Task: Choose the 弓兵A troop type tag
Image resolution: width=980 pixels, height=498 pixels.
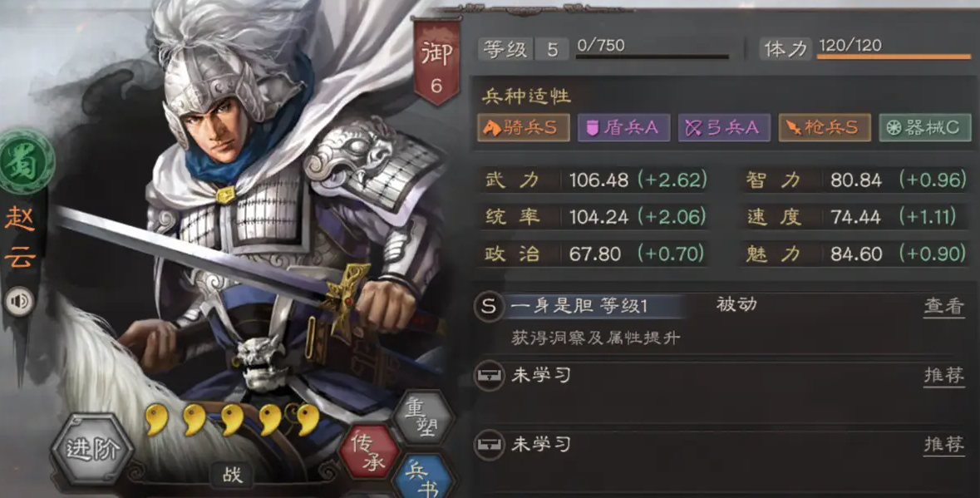Action: [x=724, y=127]
